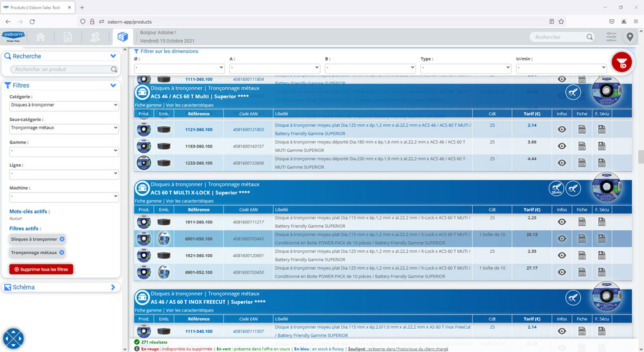Open F. Sécu sheet for reference 6901-050.100
644x352 pixels.
pyautogui.click(x=601, y=239)
